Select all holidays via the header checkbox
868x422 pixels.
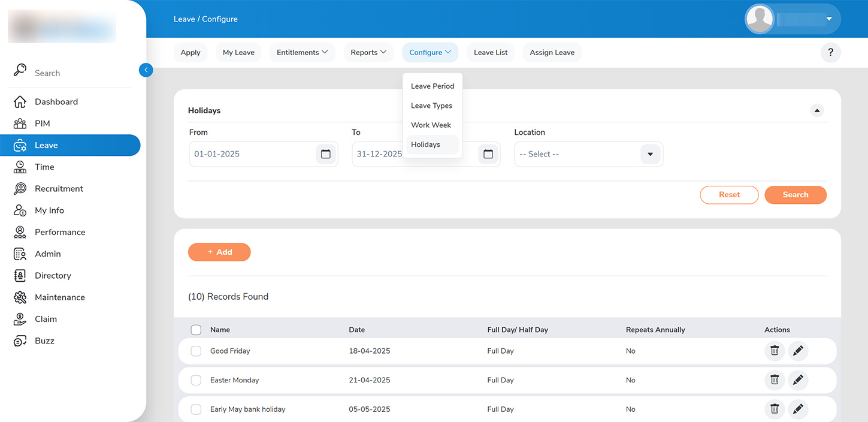click(196, 330)
